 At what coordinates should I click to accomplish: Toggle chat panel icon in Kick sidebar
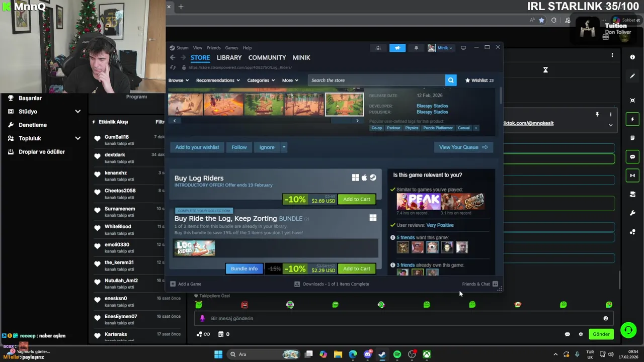632,157
